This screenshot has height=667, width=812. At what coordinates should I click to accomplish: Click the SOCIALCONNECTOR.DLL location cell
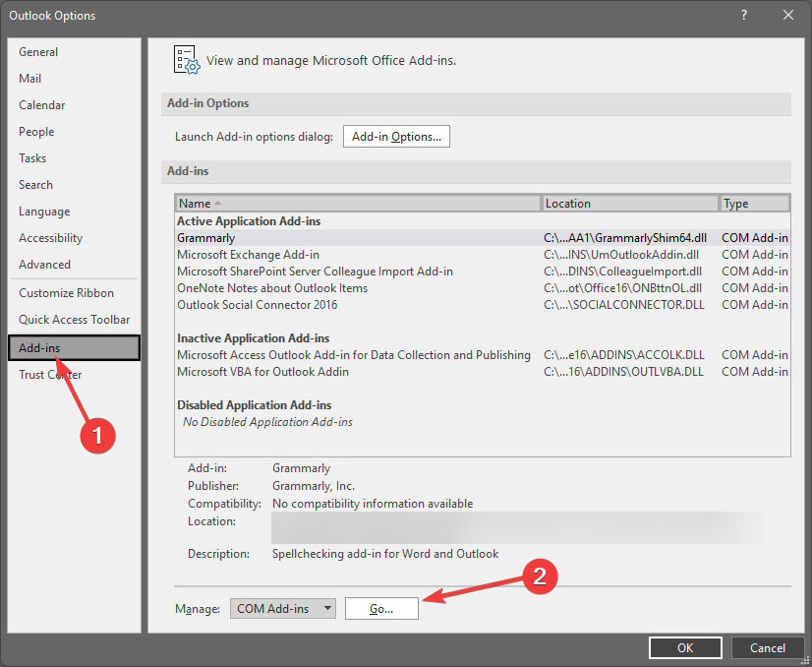(624, 304)
